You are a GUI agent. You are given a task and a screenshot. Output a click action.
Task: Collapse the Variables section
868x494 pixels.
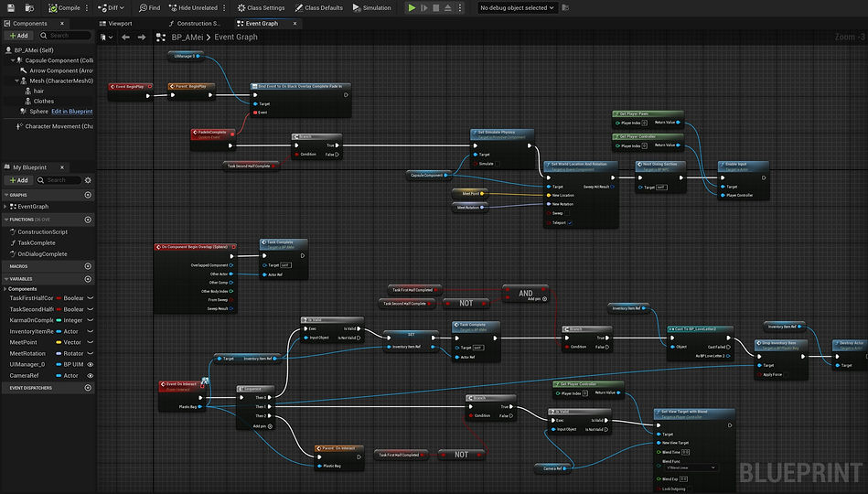[6, 279]
